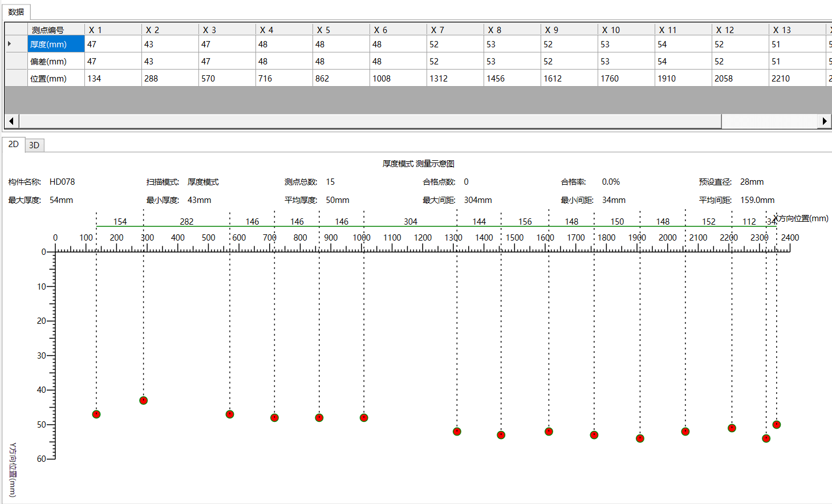Click the red data point at 43mm depth
This screenshot has height=504, width=832.
[144, 401]
